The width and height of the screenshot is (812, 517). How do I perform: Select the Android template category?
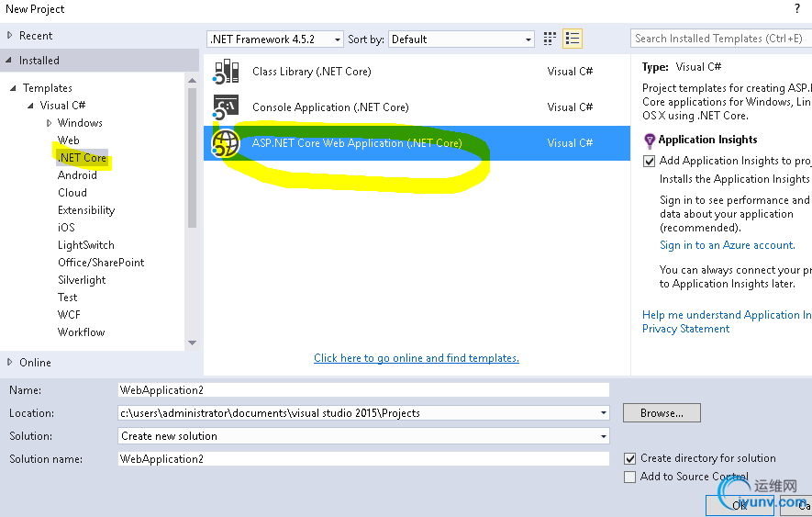(x=77, y=175)
